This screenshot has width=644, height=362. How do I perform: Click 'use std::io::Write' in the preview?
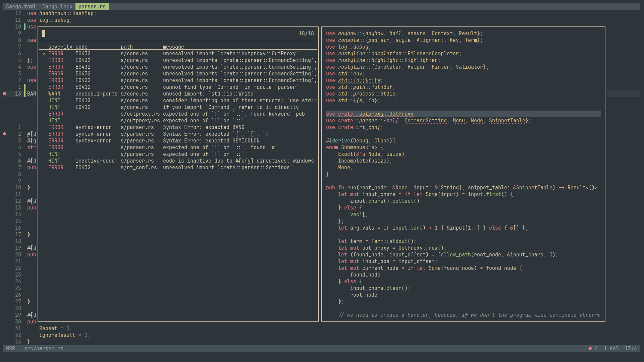tap(355, 80)
